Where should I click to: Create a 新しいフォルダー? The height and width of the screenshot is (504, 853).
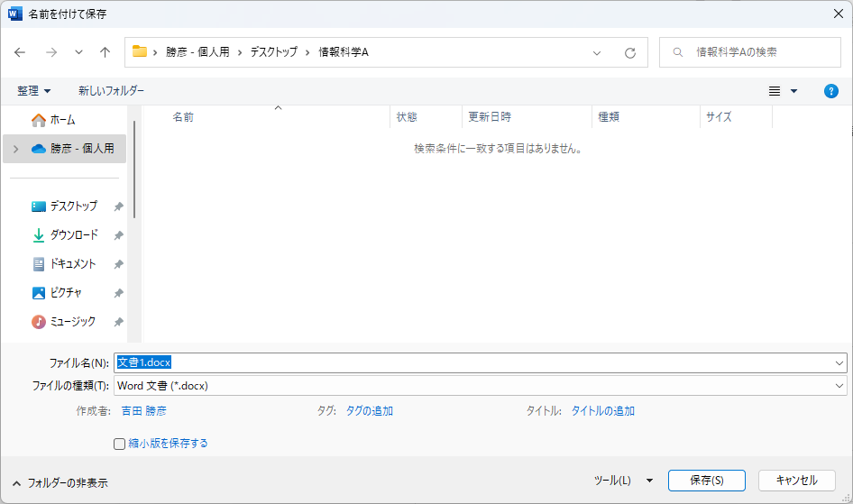pyautogui.click(x=111, y=91)
